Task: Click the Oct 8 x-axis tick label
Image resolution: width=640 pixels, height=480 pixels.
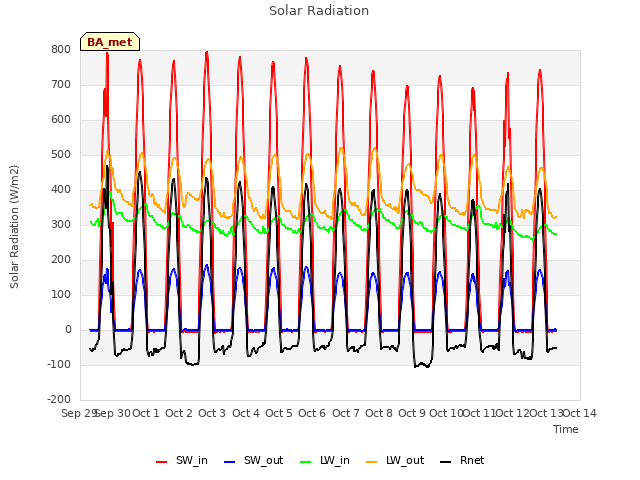Action: click(379, 413)
